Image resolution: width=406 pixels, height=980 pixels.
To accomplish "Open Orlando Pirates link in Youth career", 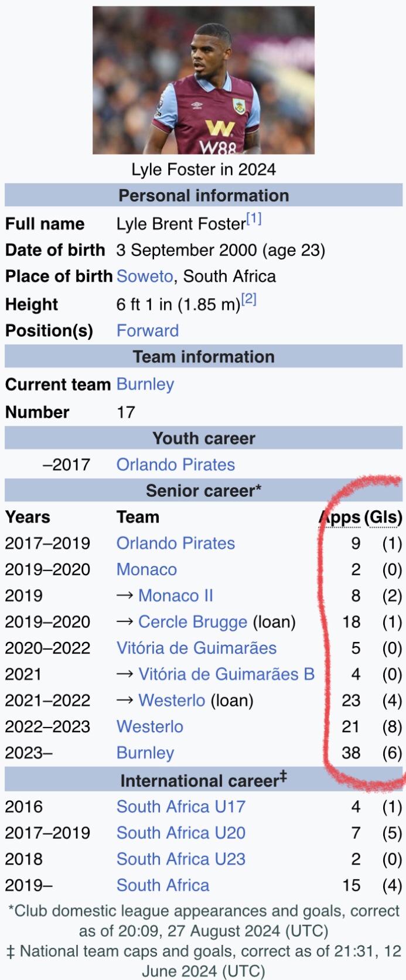I will pyautogui.click(x=176, y=465).
